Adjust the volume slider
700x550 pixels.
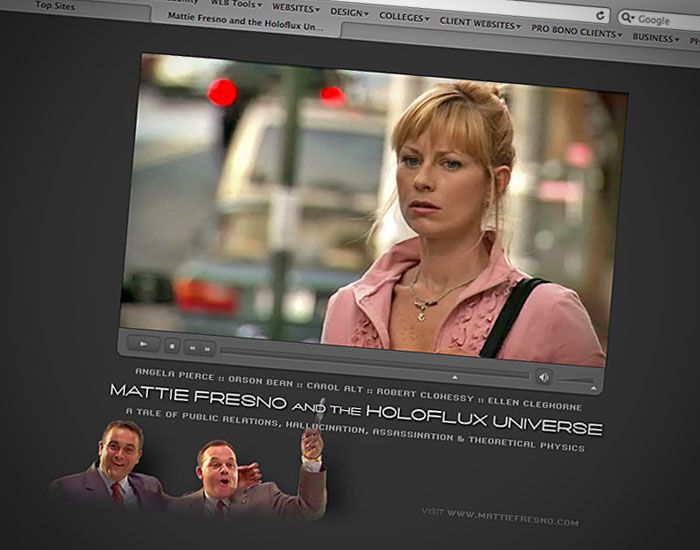pyautogui.click(x=576, y=380)
